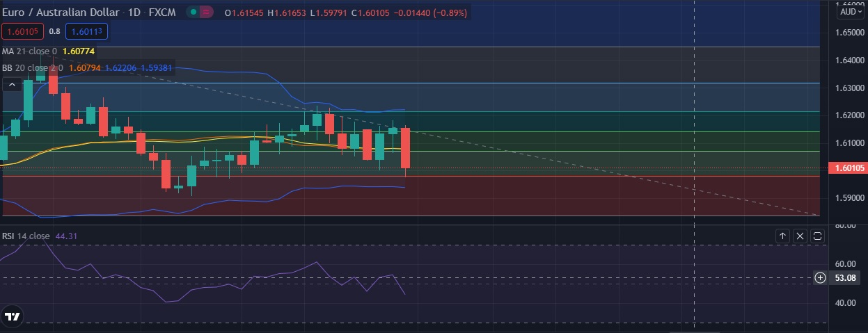Image resolution: width=868 pixels, height=333 pixels.
Task: Click the pink data mode icon in header
Action: (x=207, y=13)
